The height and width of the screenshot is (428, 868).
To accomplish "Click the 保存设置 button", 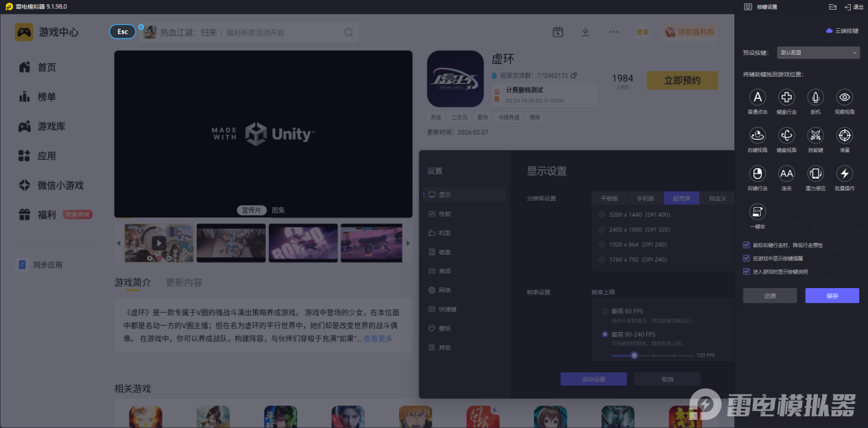I will (x=594, y=379).
